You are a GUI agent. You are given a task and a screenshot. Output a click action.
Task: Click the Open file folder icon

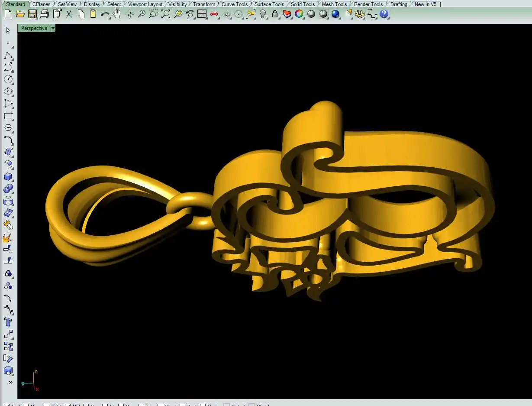[20, 14]
